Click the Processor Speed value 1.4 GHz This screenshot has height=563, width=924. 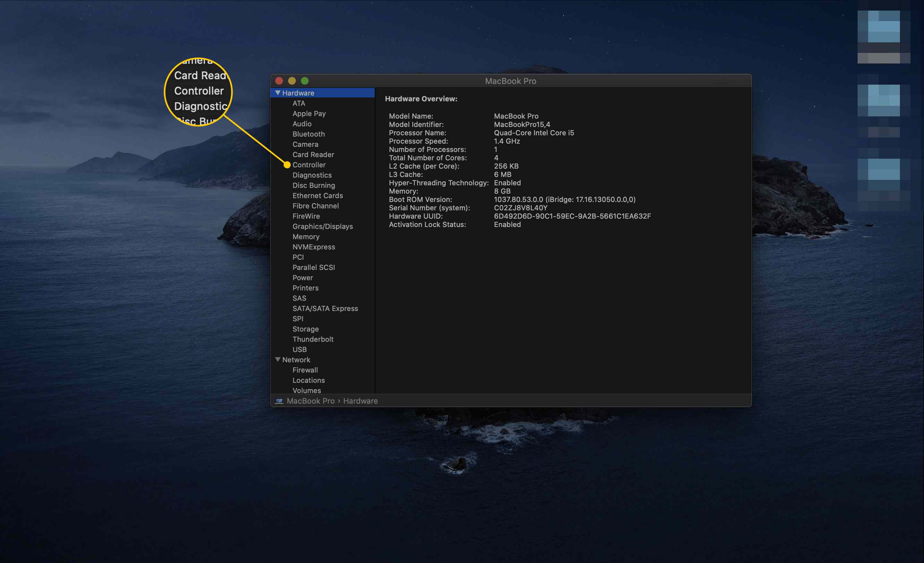click(507, 141)
